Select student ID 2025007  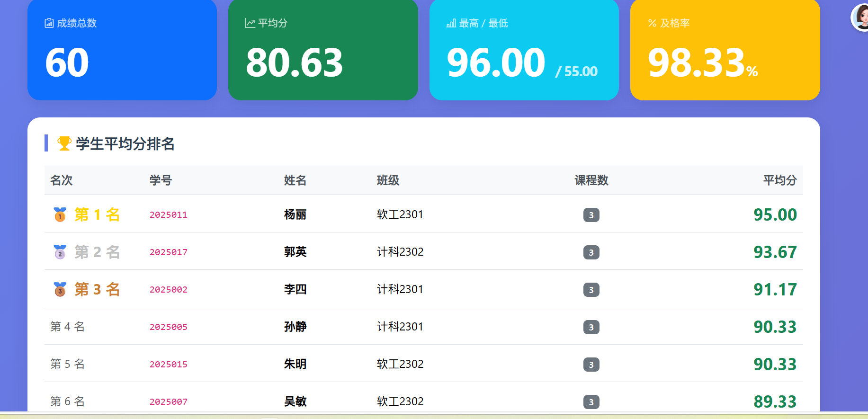[x=169, y=402]
